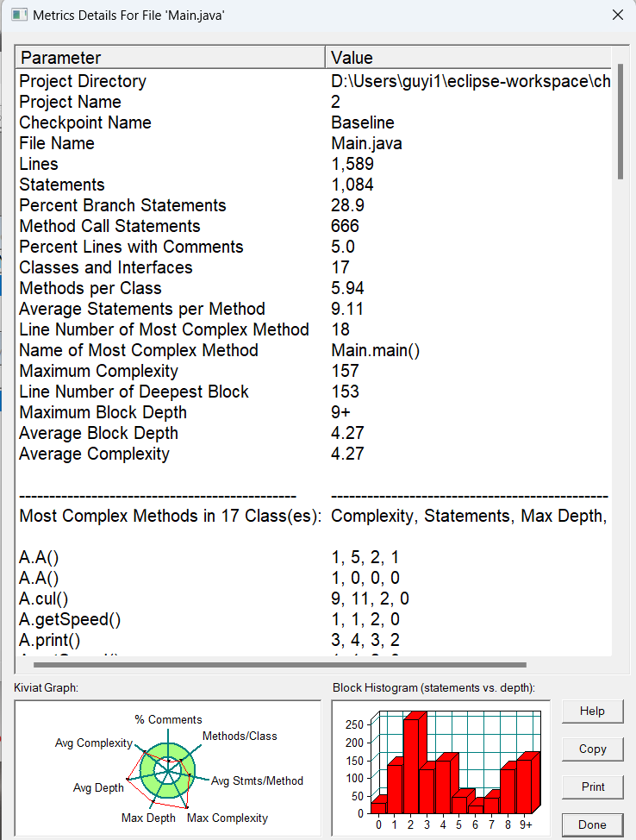This screenshot has height=840, width=636.
Task: Click the value 'Baseline'
Action: [x=363, y=122]
